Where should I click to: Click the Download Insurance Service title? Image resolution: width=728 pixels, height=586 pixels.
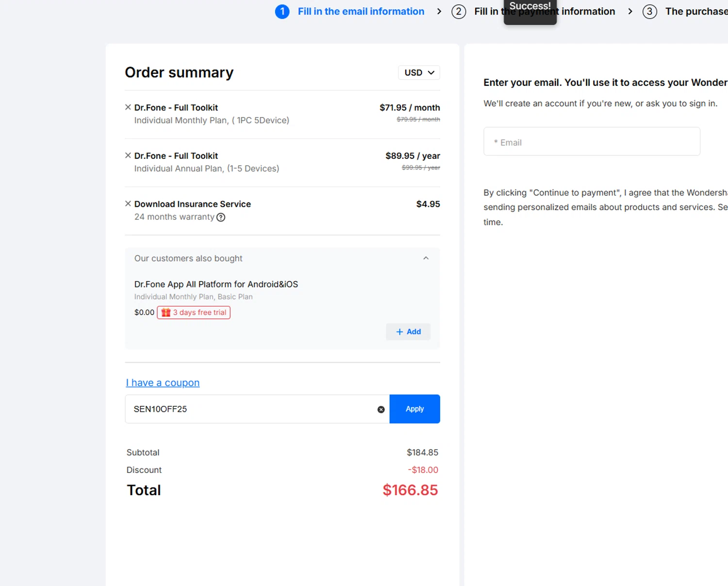193,204
